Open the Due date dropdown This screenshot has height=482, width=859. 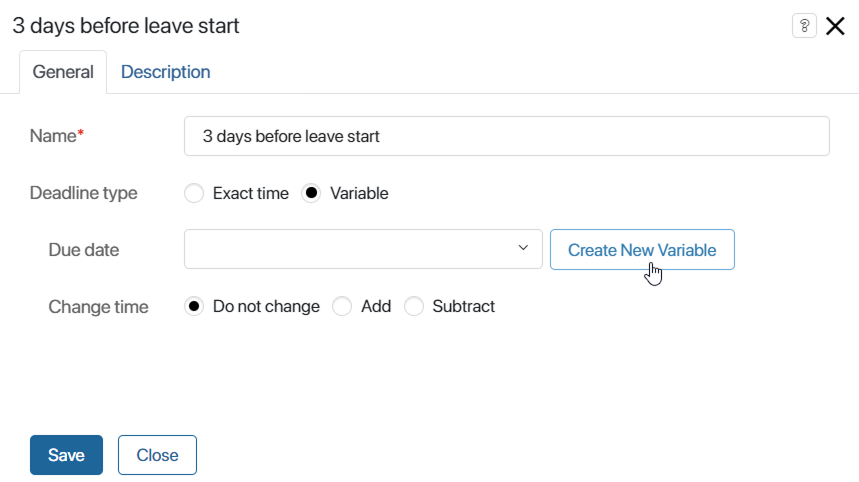click(363, 249)
